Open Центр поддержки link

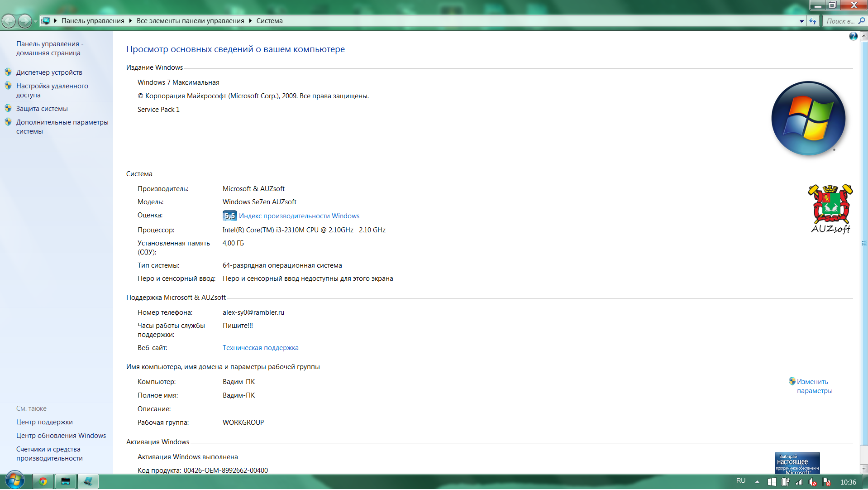click(x=44, y=422)
